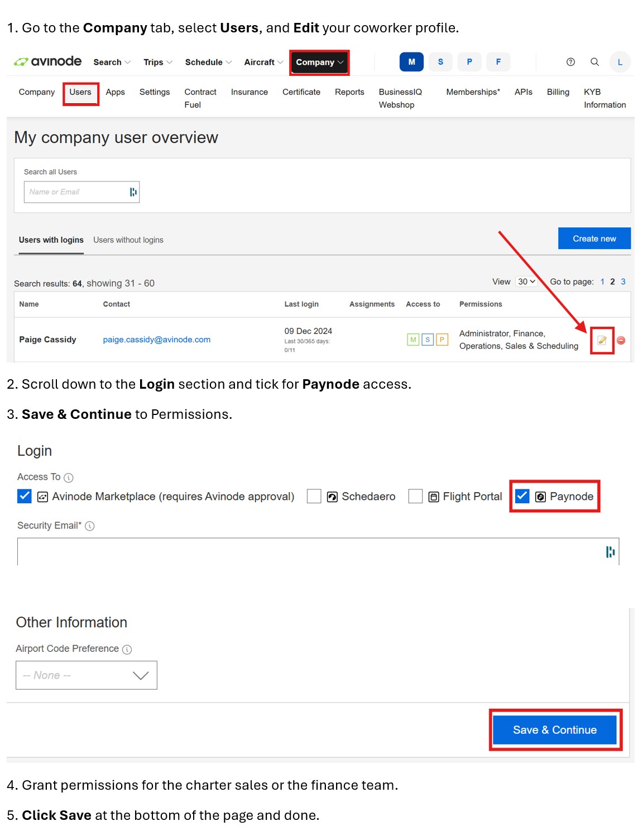Click the Last login column header
Image resolution: width=643 pixels, height=840 pixels.
tap(301, 304)
